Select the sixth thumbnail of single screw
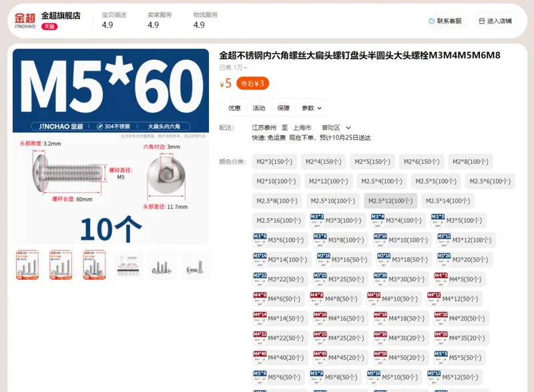This screenshot has height=392, width=534. 196,265
